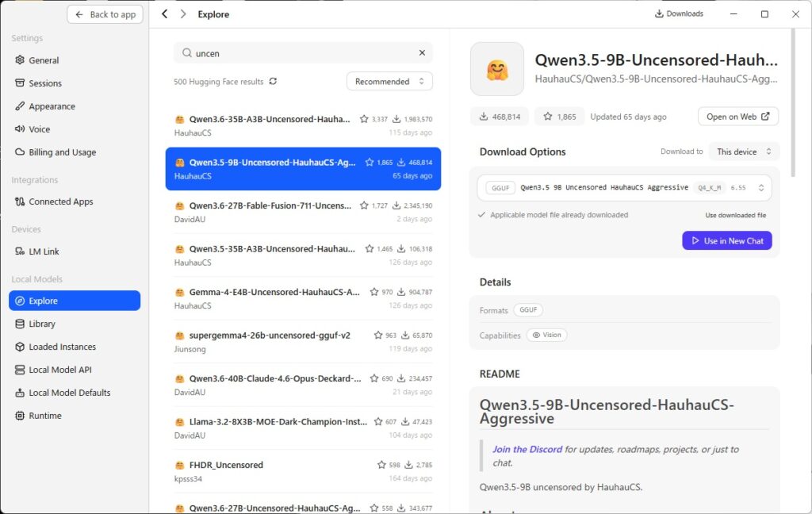Screen dimensions: 812x514
Task: Open Voice settings
Action: (x=75, y=129)
